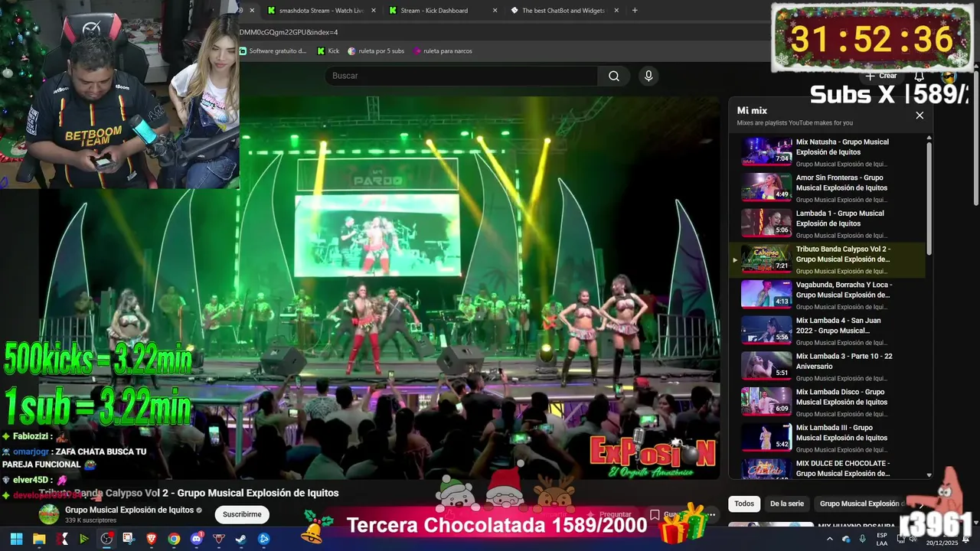Open the Dota 2 taskbar icon
Viewport: 980px width, 551px height.
tap(219, 539)
